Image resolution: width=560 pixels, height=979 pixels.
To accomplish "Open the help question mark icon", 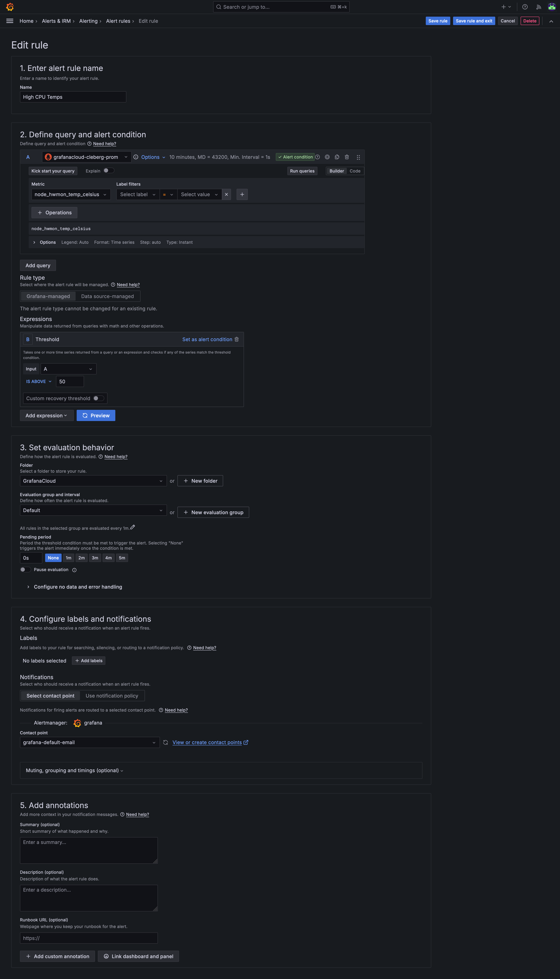I will (525, 7).
